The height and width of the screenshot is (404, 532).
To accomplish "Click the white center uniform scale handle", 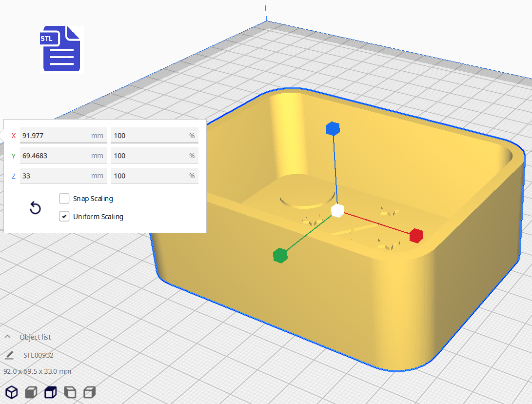I will 337,211.
